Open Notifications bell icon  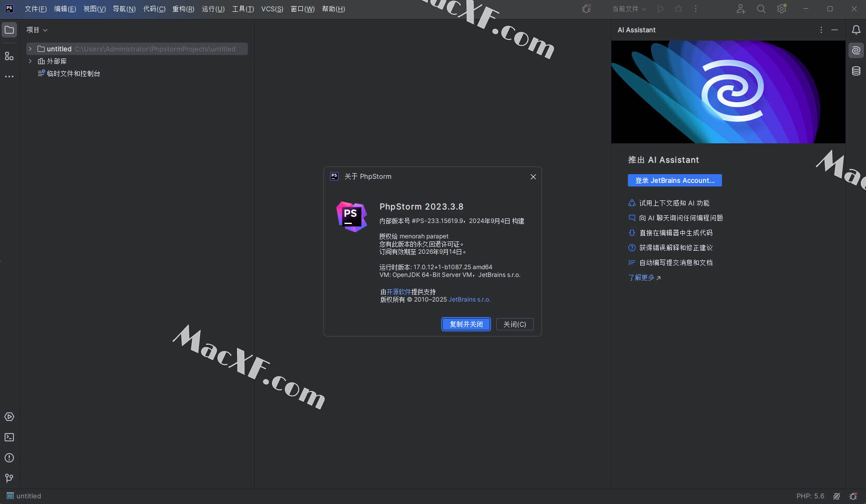tap(856, 30)
